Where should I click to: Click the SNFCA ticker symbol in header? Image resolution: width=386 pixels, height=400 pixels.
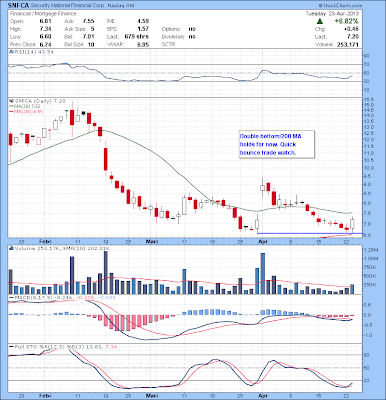[18, 6]
